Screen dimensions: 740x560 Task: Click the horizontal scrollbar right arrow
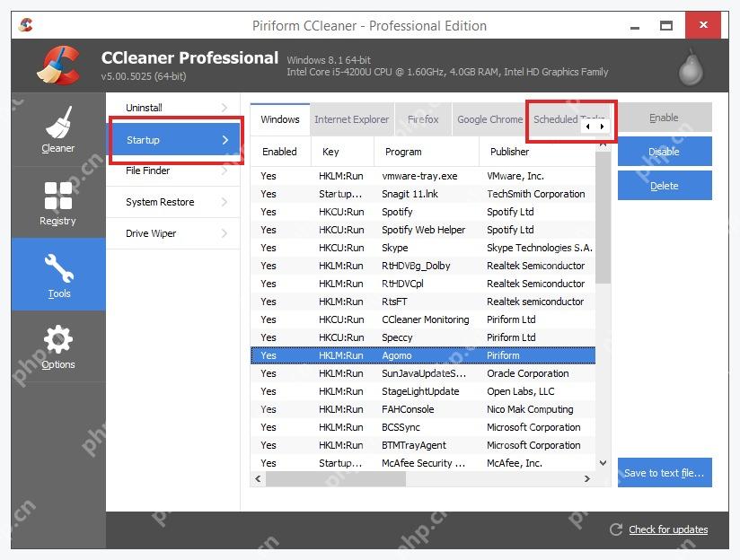(587, 478)
